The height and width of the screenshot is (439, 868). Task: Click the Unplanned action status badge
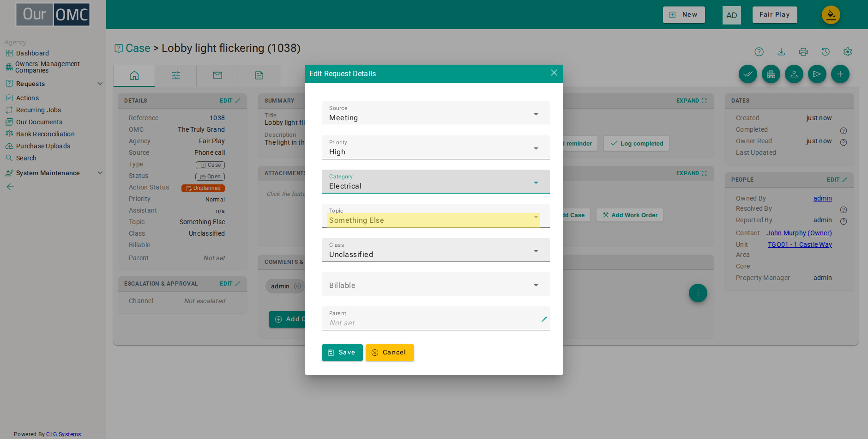[x=203, y=188]
